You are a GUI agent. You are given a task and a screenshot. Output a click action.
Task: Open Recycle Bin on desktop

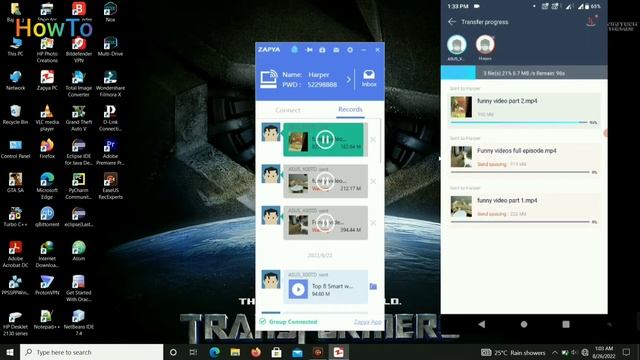pyautogui.click(x=15, y=114)
